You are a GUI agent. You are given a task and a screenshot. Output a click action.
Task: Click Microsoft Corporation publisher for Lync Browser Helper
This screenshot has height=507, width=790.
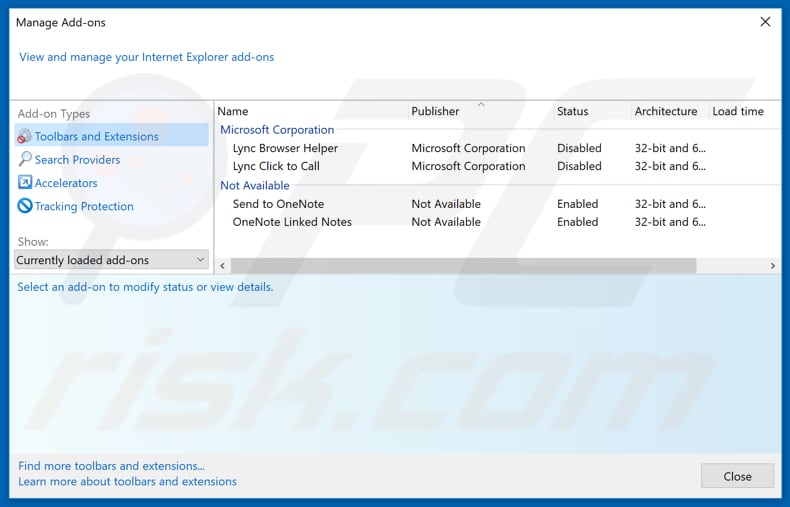[468, 148]
